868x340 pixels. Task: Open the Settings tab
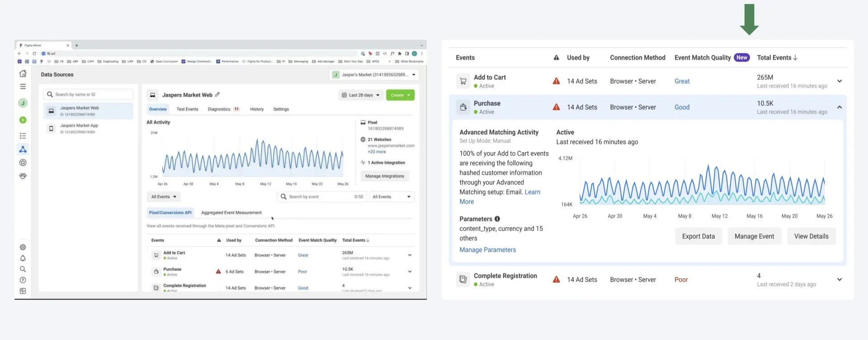coord(281,109)
